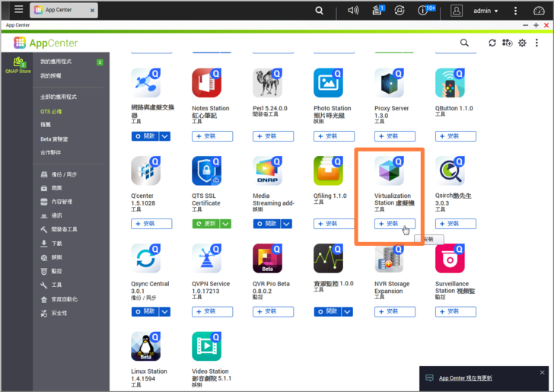Install QVR Pro Beta 0.8.0.2

tap(273, 311)
